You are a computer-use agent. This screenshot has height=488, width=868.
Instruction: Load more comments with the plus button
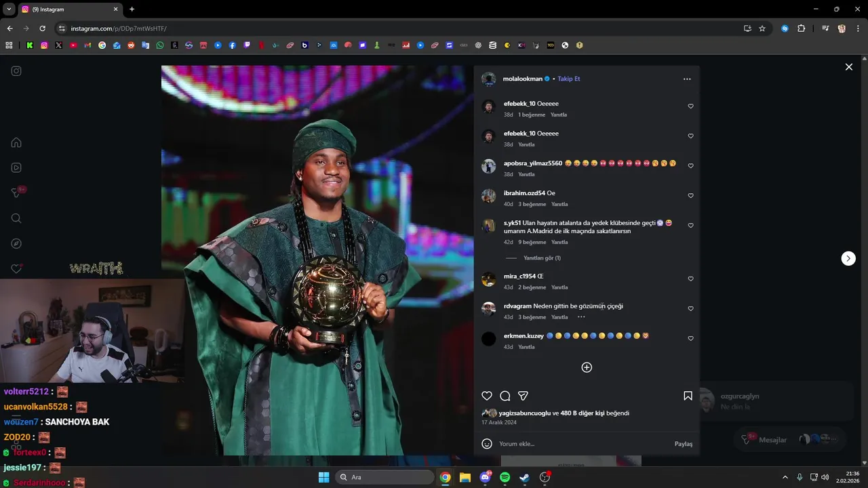(587, 367)
